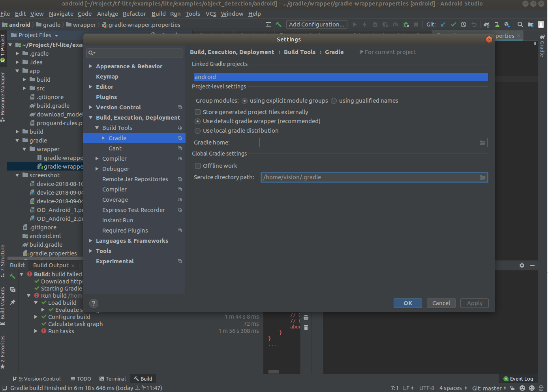Select the using qualified names radio button
This screenshot has height=392, width=548.
point(334,101)
